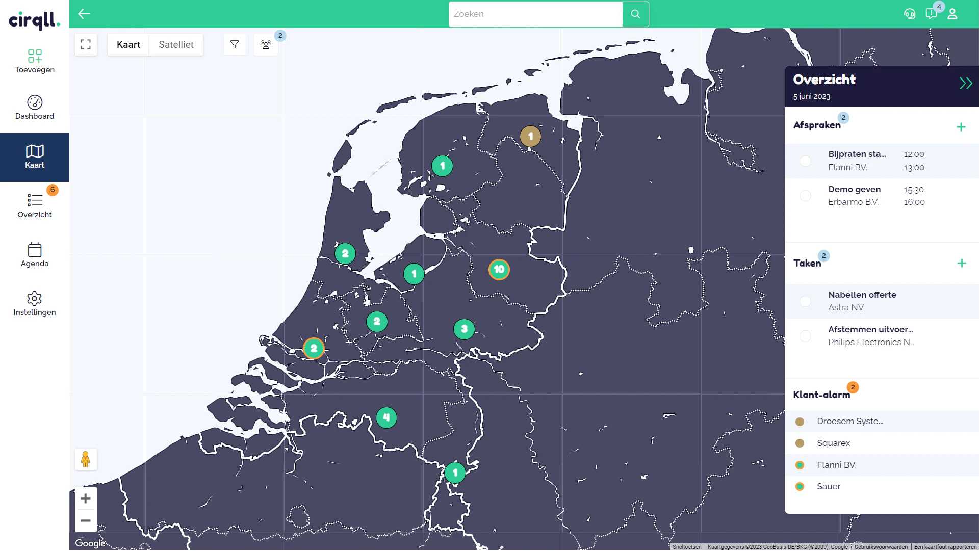Toggle fullscreen map view
The image size is (980, 551).
[x=86, y=44]
